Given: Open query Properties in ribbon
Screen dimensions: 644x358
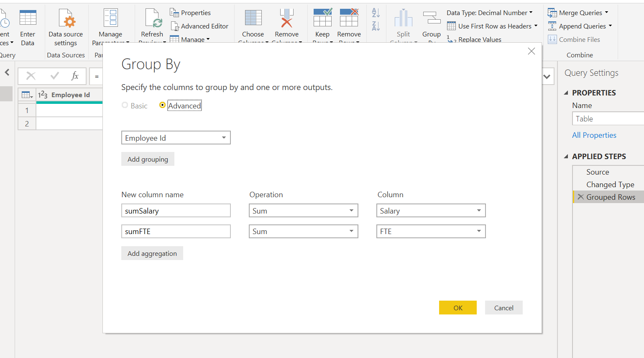Looking at the screenshot, I should click(x=190, y=13).
